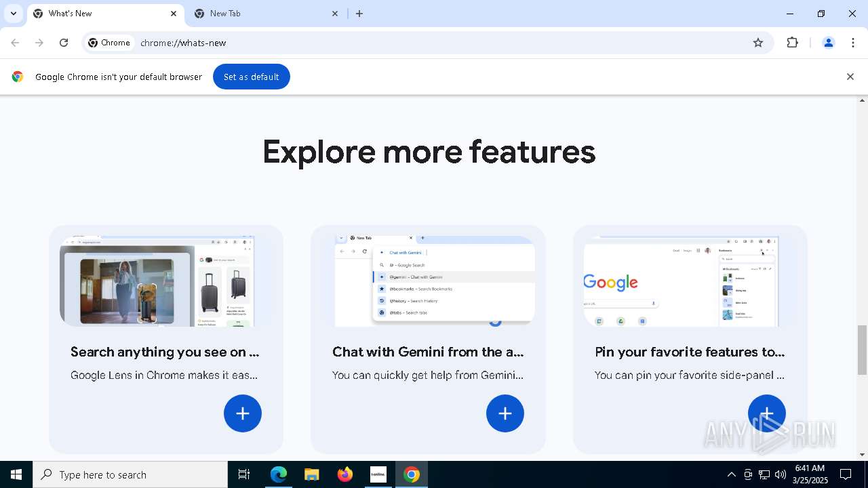Click 'Google Lens in Chrome makes it eas...' text
The height and width of the screenshot is (488, 868).
coord(164,375)
